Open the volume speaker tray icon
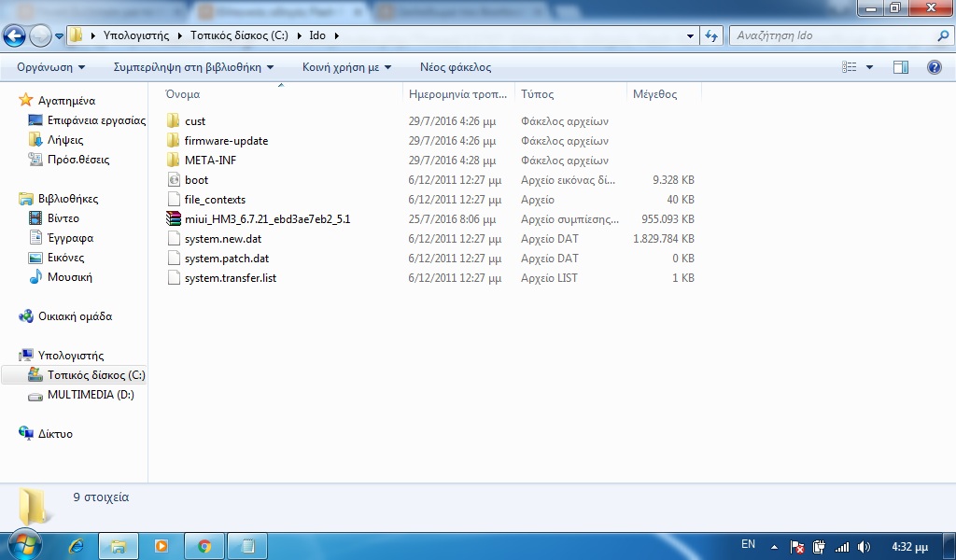 point(864,547)
